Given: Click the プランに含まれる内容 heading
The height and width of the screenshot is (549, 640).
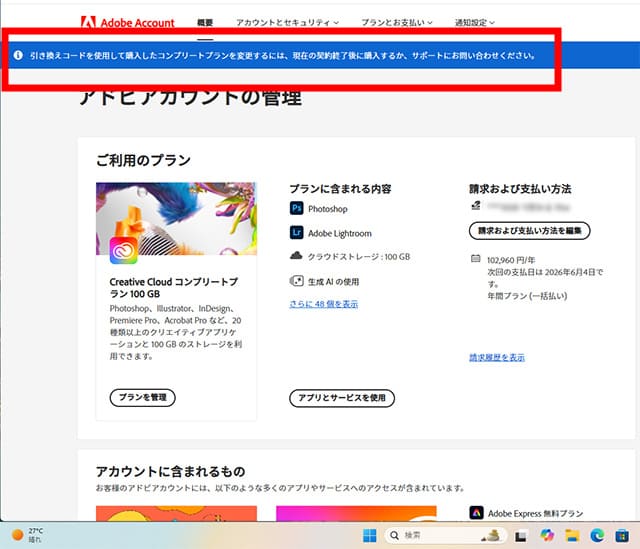Looking at the screenshot, I should click(x=340, y=189).
